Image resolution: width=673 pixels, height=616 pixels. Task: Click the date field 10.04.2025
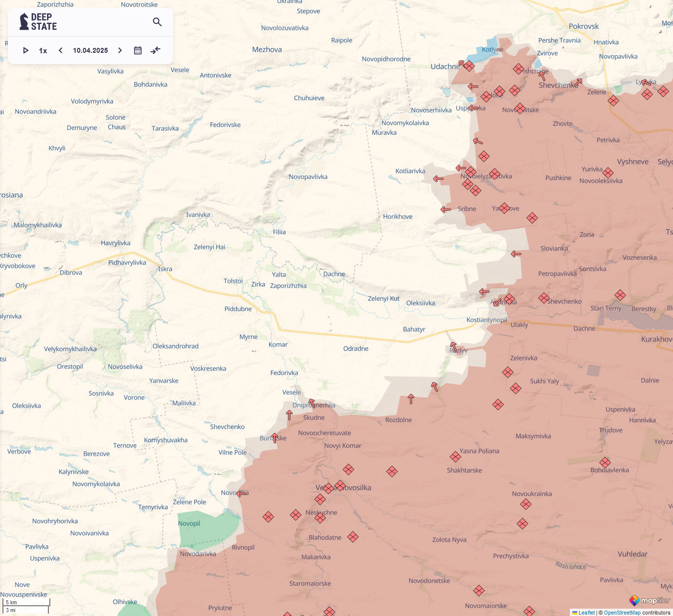pos(90,50)
